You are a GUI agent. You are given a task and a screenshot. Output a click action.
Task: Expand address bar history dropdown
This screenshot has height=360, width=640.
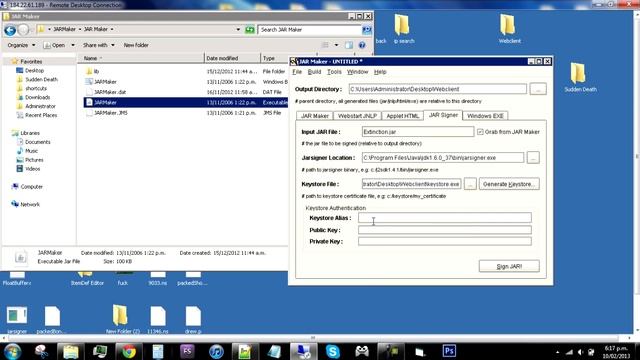[x=238, y=30]
